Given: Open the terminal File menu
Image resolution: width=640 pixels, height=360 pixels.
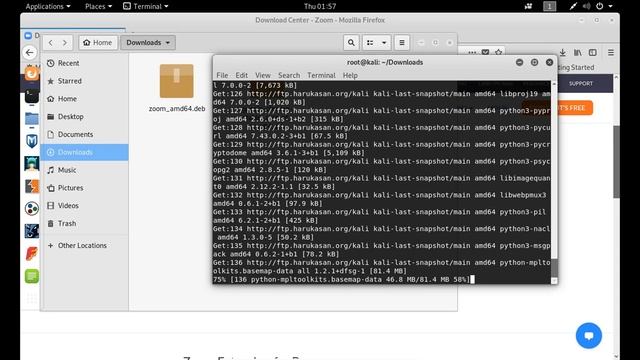Looking at the screenshot, I should (222, 75).
